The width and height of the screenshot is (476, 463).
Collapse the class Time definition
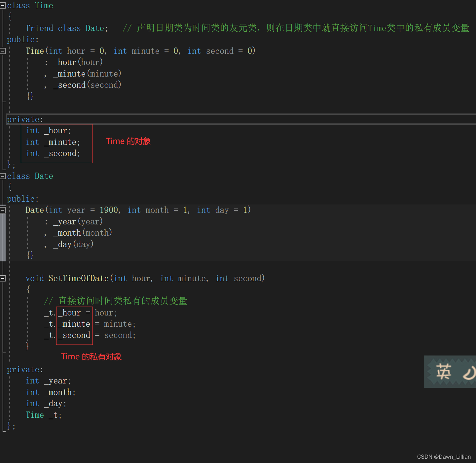(3, 5)
